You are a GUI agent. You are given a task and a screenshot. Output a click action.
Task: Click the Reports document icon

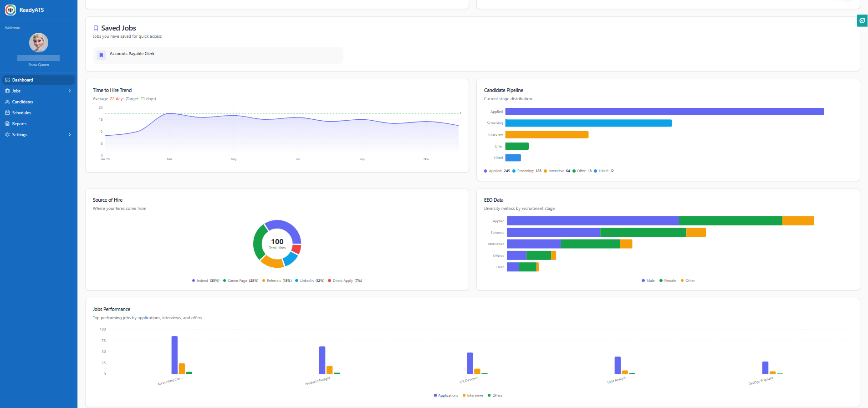(7, 124)
